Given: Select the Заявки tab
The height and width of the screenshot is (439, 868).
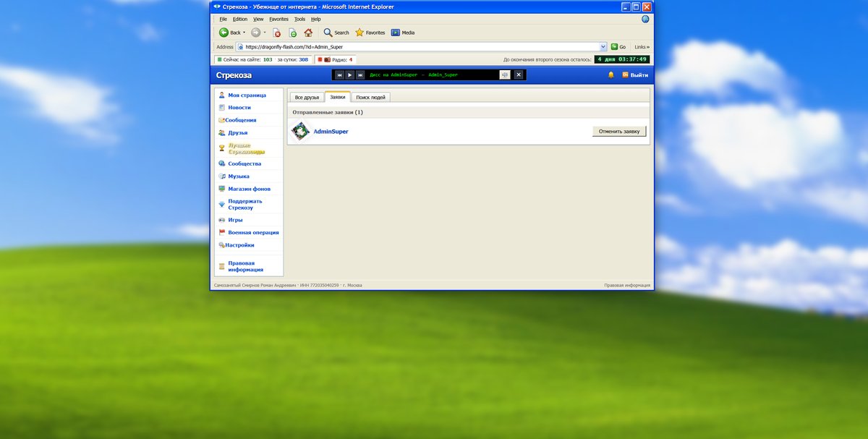Looking at the screenshot, I should click(338, 96).
